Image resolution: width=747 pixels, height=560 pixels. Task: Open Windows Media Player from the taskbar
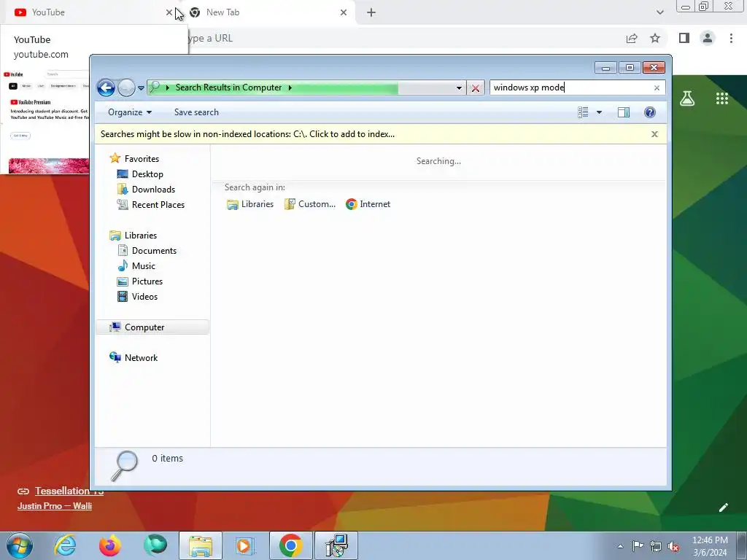pos(245,545)
